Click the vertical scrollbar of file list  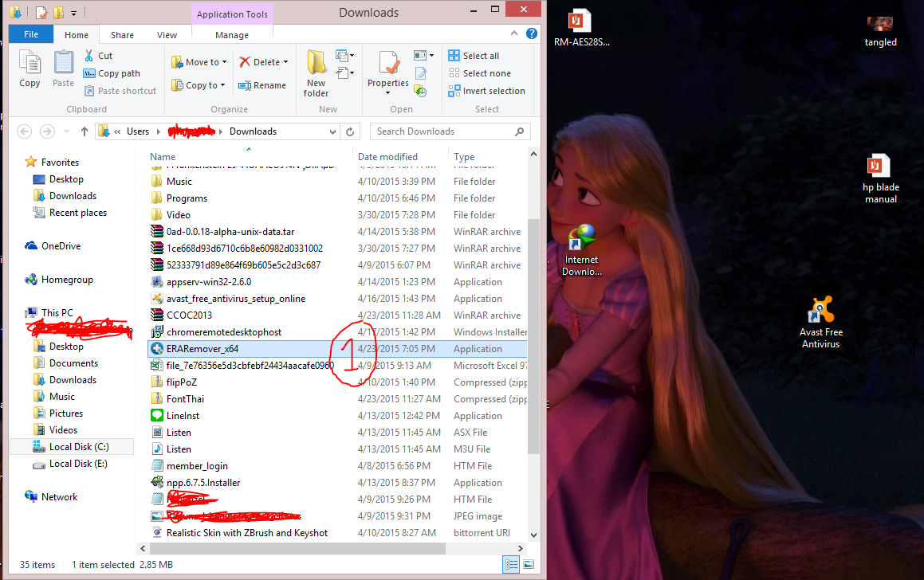[533, 337]
